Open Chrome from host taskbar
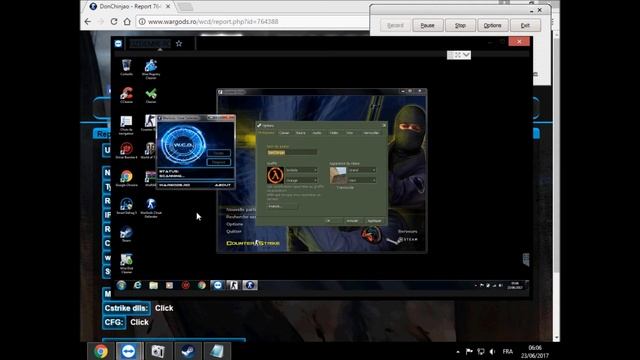Viewport: 640px width, 360px height. click(x=101, y=351)
